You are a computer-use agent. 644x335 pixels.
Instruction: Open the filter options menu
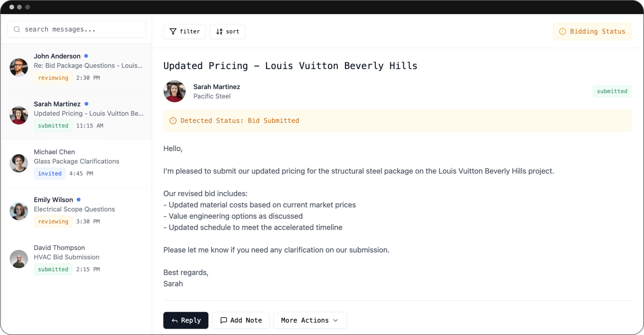tap(185, 31)
